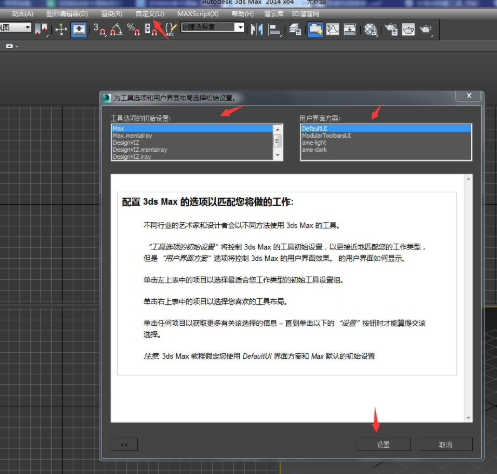The image size is (497, 474).
Task: Click the Render Production teapot icon
Action: pos(426,29)
